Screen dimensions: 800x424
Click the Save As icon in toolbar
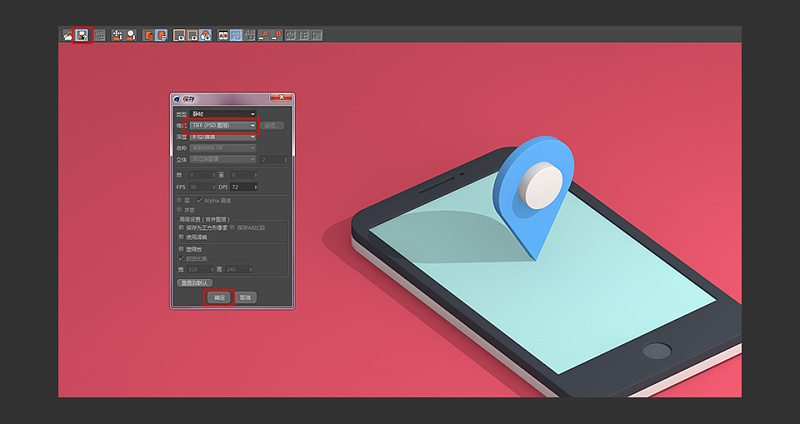coord(82,35)
